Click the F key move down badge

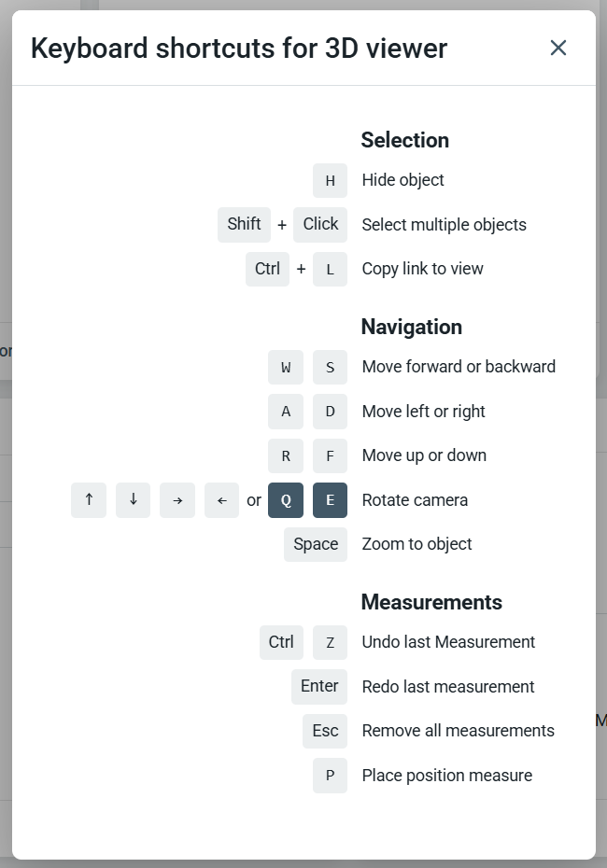tap(330, 455)
